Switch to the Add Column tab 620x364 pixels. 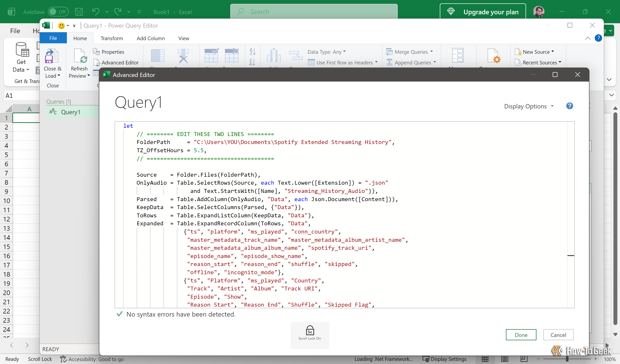151,38
